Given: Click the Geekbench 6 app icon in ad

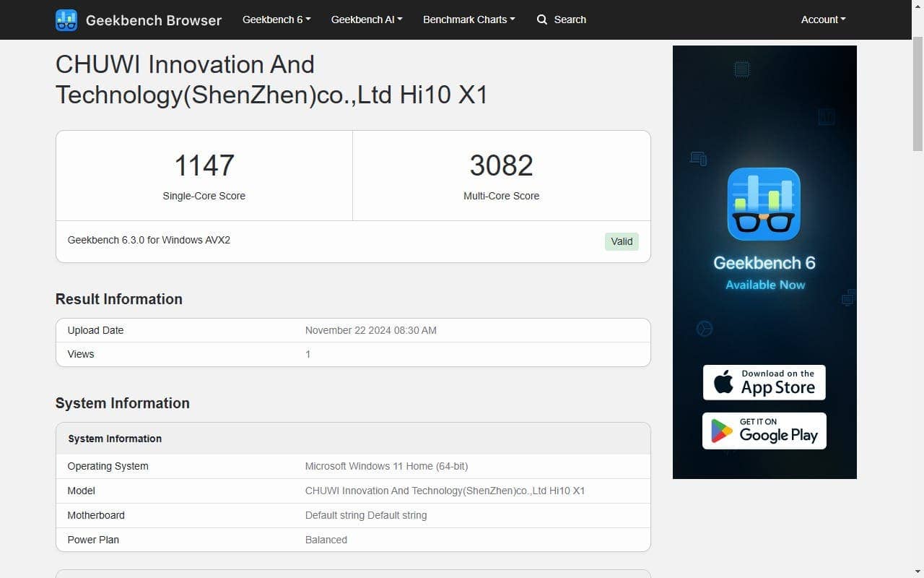Looking at the screenshot, I should coord(764,204).
